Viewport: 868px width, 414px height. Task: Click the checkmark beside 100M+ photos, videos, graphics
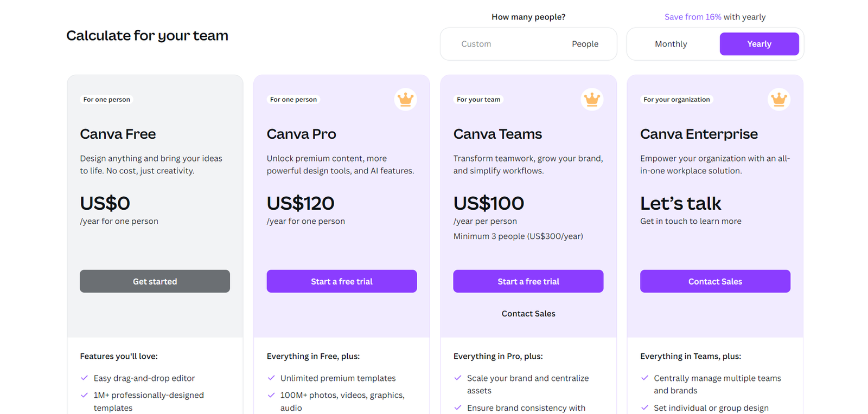pos(272,395)
